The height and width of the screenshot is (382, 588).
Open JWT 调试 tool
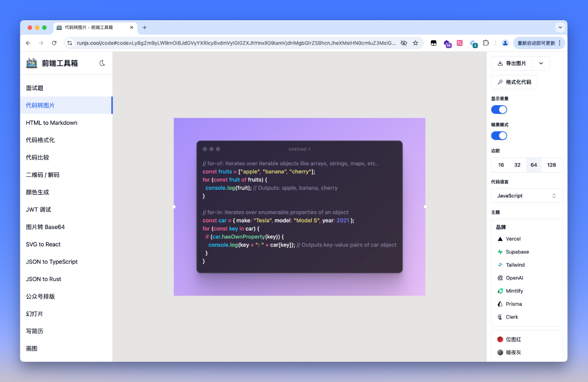[x=66, y=210]
